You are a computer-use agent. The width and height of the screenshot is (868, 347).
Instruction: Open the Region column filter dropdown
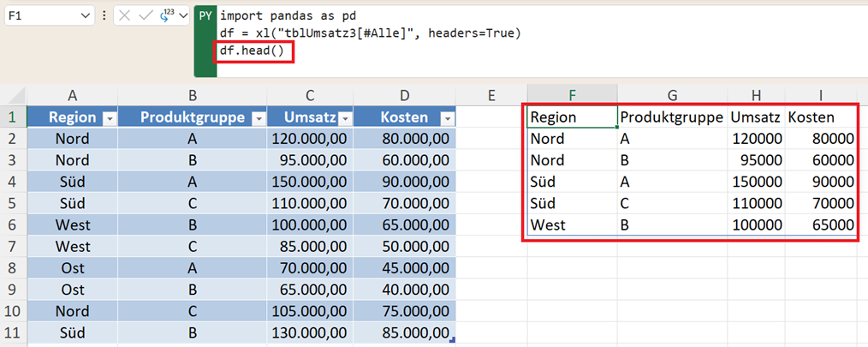click(x=108, y=118)
